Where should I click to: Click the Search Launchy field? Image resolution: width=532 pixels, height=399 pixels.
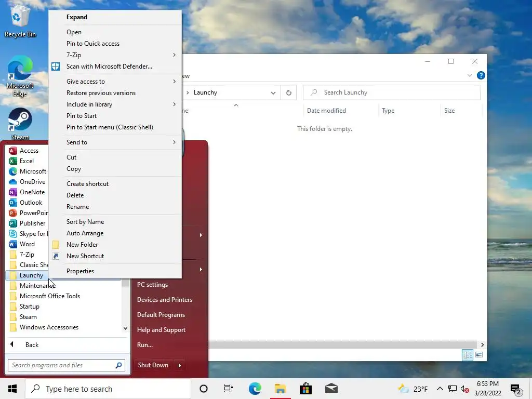392,92
